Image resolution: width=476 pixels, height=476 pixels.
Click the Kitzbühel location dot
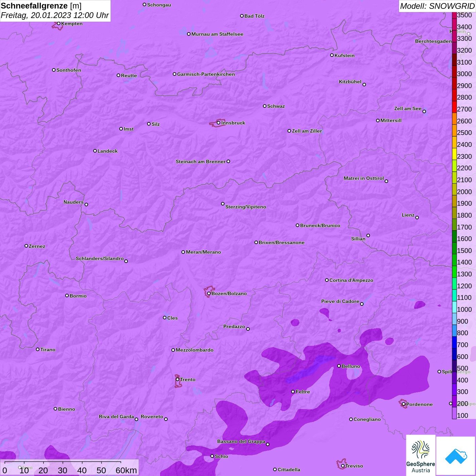point(364,85)
